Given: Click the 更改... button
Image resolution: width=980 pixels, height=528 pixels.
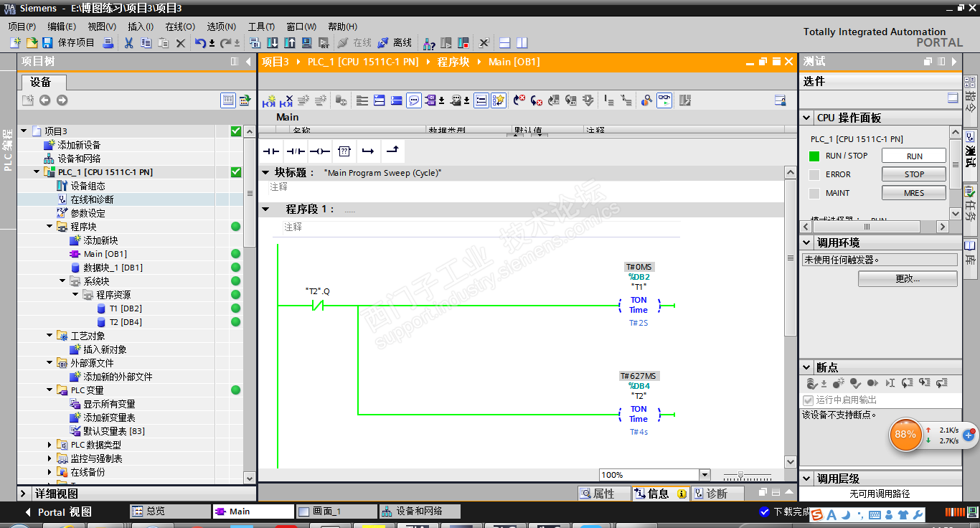Looking at the screenshot, I should tap(908, 278).
